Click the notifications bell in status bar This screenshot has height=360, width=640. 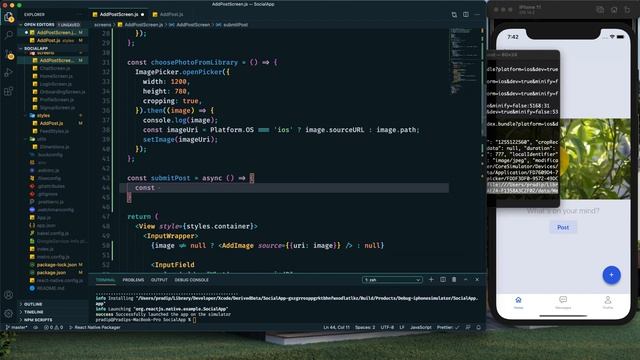478,327
